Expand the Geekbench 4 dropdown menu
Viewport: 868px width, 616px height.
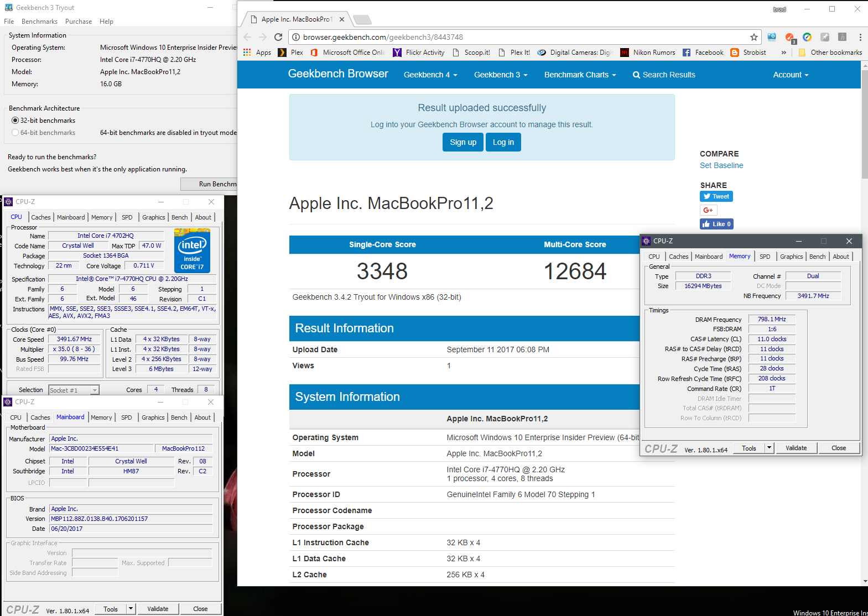[430, 75]
